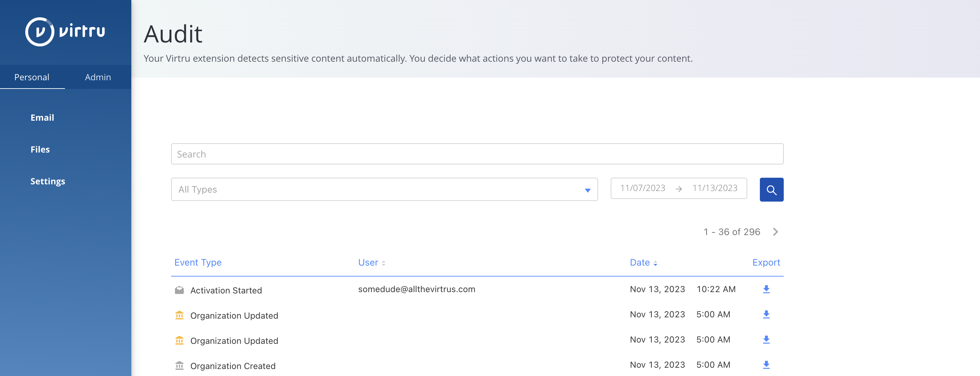Download the Activation Started audit record
Viewport: 980px width, 376px height.
[x=766, y=289]
